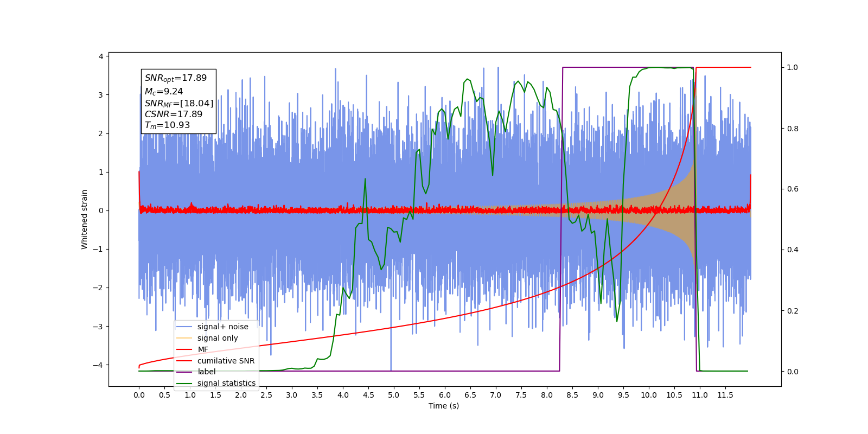Click the 11.5 tick on the time axis
The width and height of the screenshot is (868, 434).
(x=725, y=395)
